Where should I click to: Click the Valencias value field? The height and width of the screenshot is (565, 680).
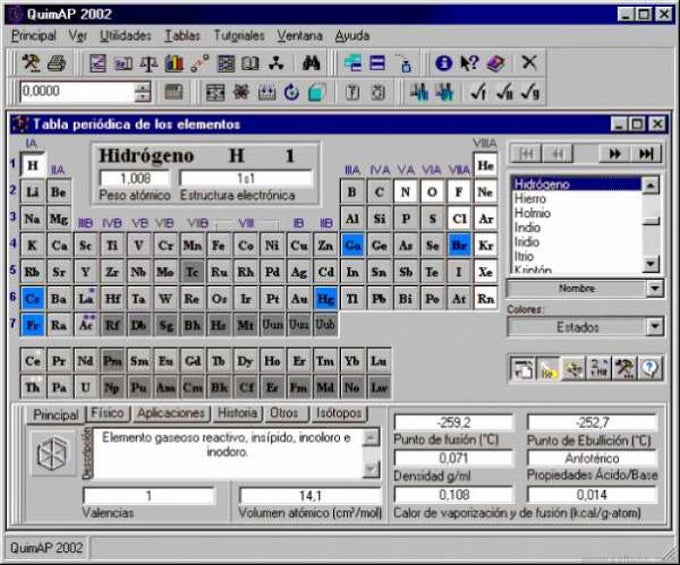(148, 496)
